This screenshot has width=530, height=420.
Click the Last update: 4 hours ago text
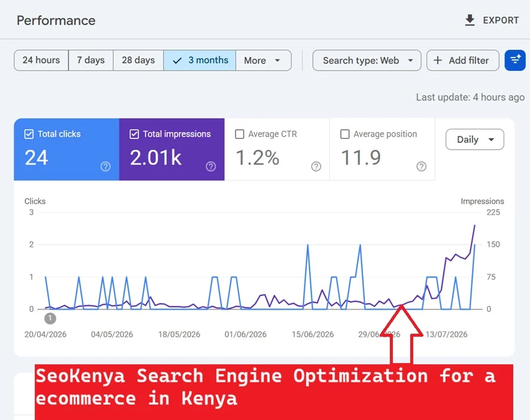470,98
